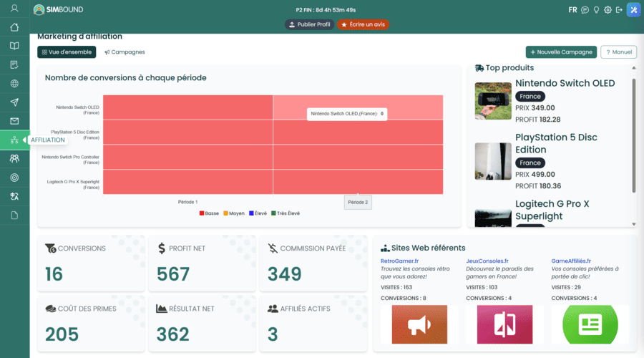The image size is (644, 358).
Task: Click PlayStation 5 Disc Edition thumbnail
Action: coord(493,161)
